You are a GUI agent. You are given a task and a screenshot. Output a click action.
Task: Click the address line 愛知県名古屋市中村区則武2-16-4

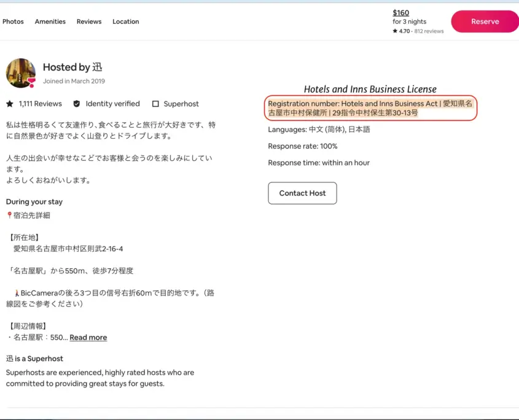(x=68, y=249)
